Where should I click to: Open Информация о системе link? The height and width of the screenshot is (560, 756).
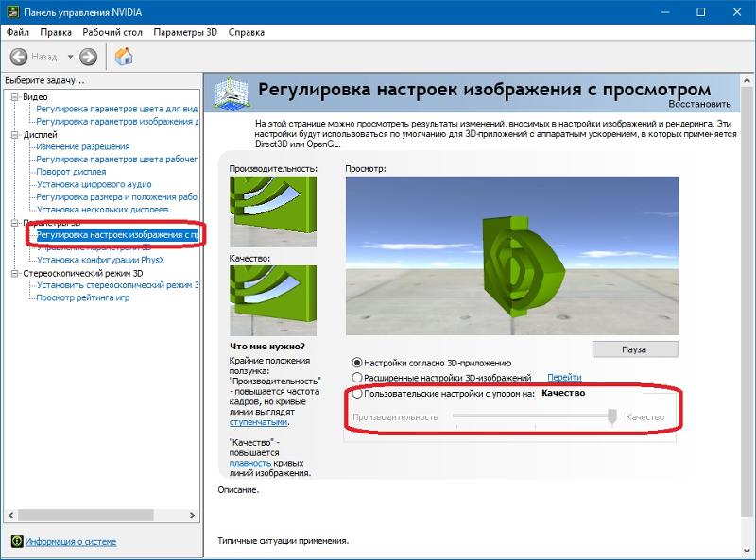click(71, 542)
